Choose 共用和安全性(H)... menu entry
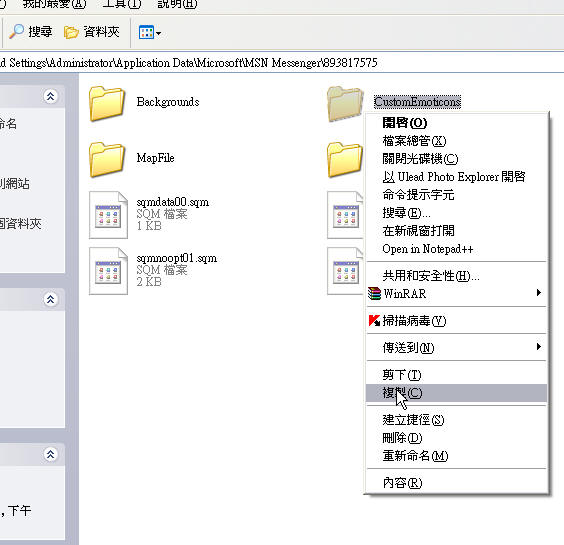Screen dimensions: 564x545 [456, 276]
